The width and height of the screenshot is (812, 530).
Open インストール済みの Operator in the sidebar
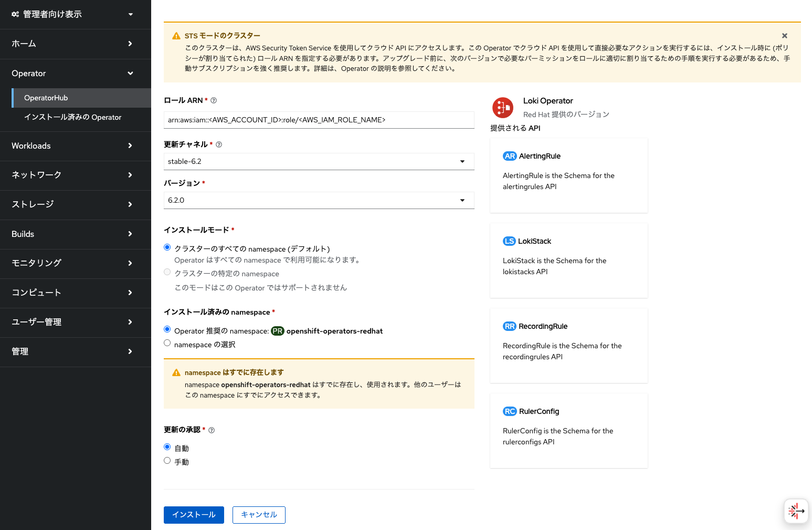pyautogui.click(x=81, y=117)
